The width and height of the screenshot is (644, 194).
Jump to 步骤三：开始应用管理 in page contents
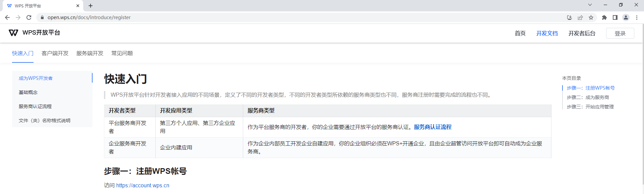[590, 107]
